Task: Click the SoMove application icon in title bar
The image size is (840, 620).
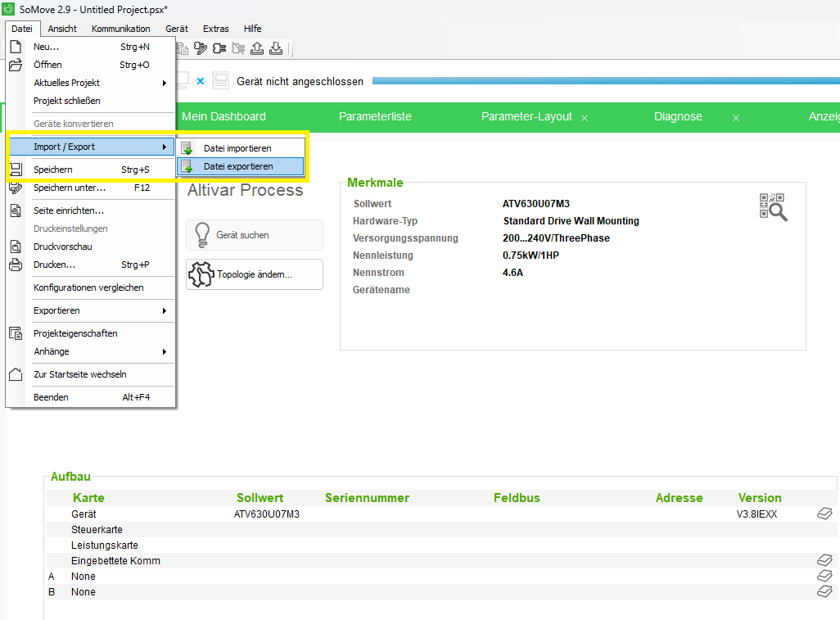Action: point(8,9)
